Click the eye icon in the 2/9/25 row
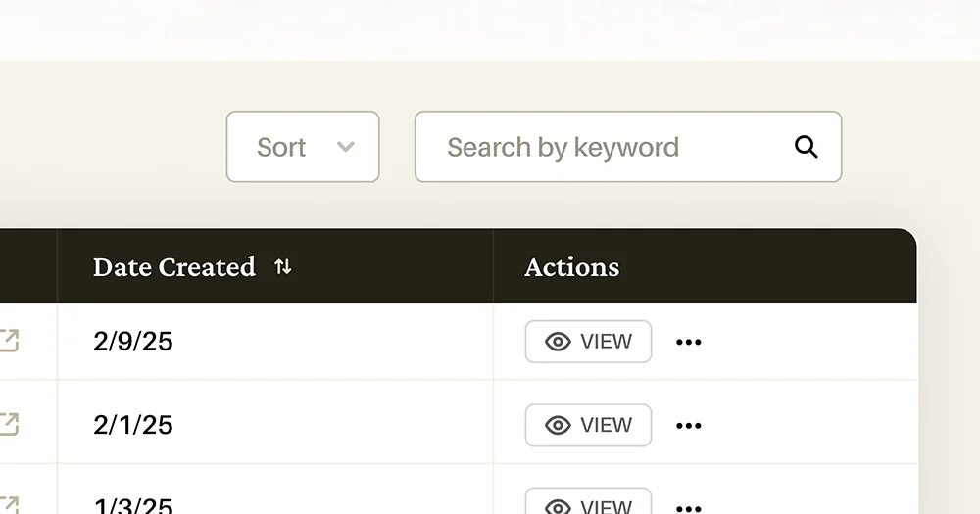This screenshot has width=980, height=514. tap(558, 342)
